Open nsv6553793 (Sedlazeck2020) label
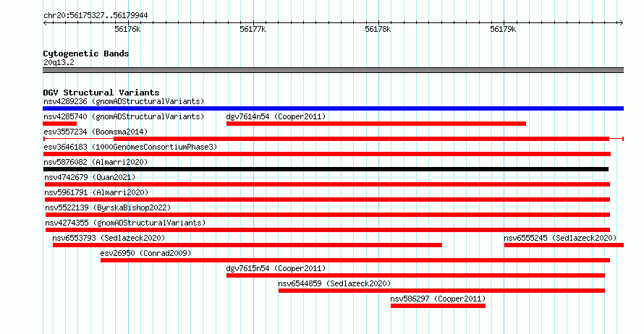644x334 pixels. coord(109,238)
